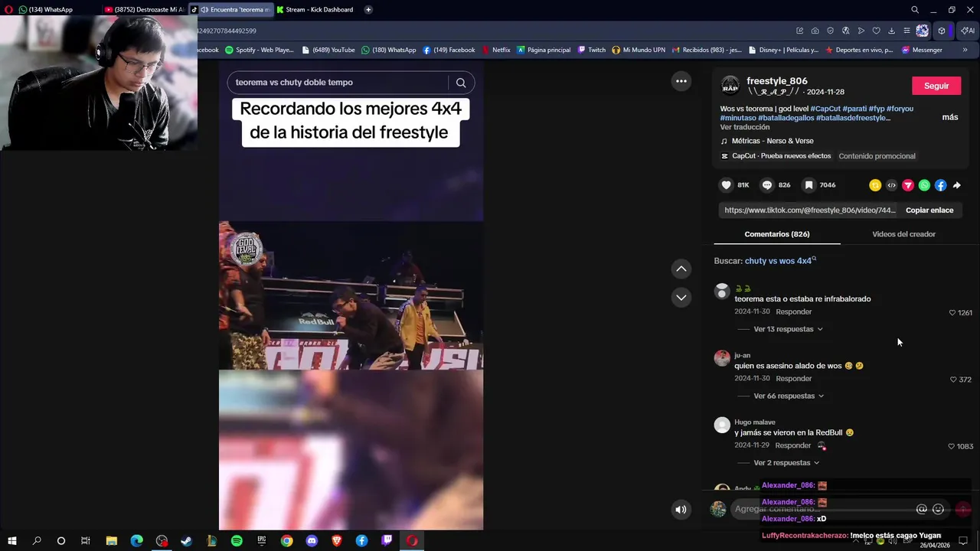980x551 pixels.
Task: Open Opera search tabs magnifier
Action: [915, 10]
